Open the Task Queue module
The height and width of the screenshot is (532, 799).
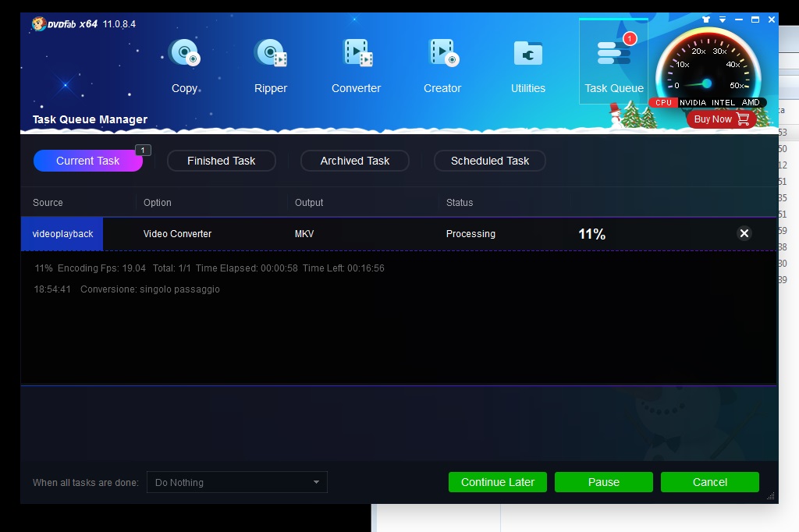(x=613, y=62)
